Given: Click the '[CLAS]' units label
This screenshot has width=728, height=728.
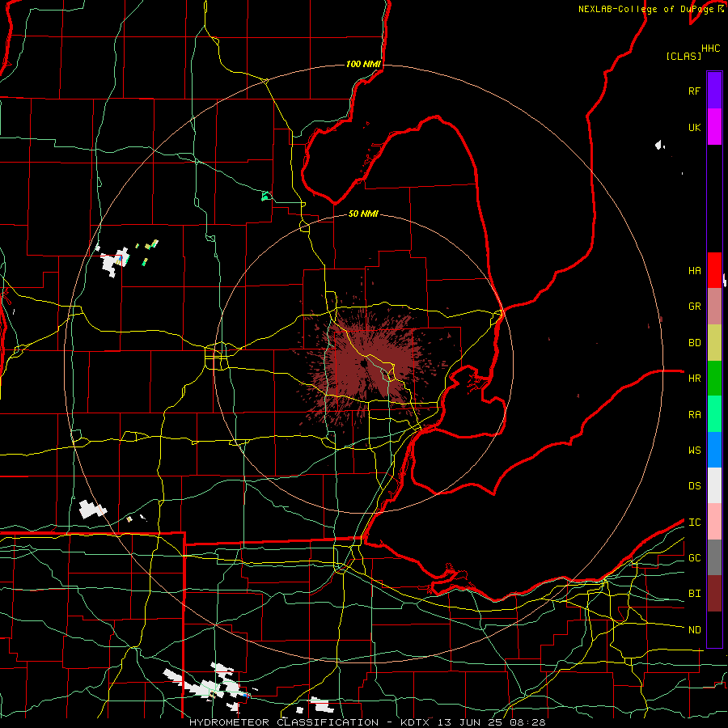Looking at the screenshot, I should click(x=683, y=56).
